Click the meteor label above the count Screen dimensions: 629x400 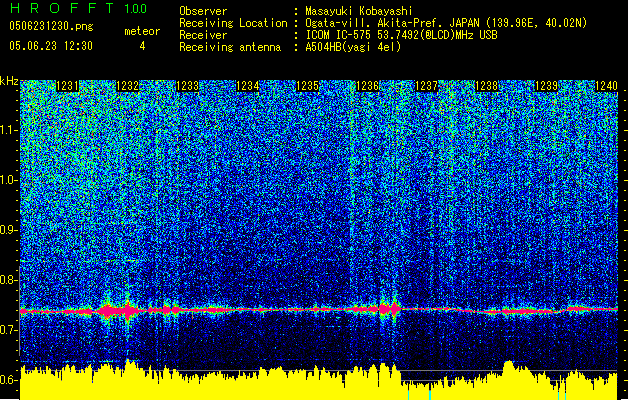pos(142,31)
